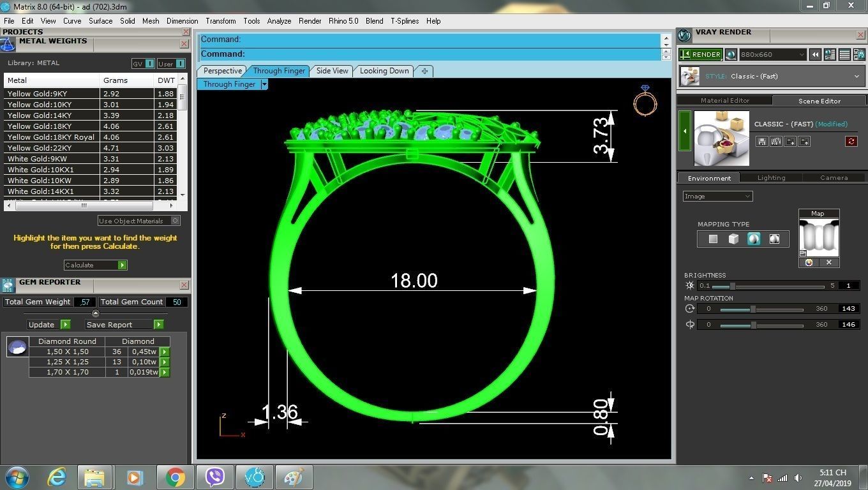This screenshot has height=490, width=868.
Task: Click green arrow beside 0,10tw row
Action: pos(165,362)
